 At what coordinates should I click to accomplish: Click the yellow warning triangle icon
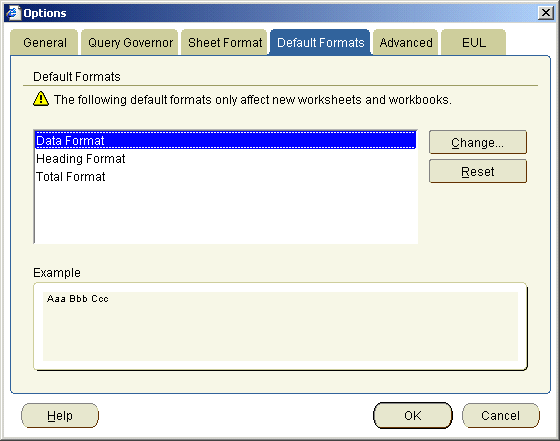click(x=41, y=99)
